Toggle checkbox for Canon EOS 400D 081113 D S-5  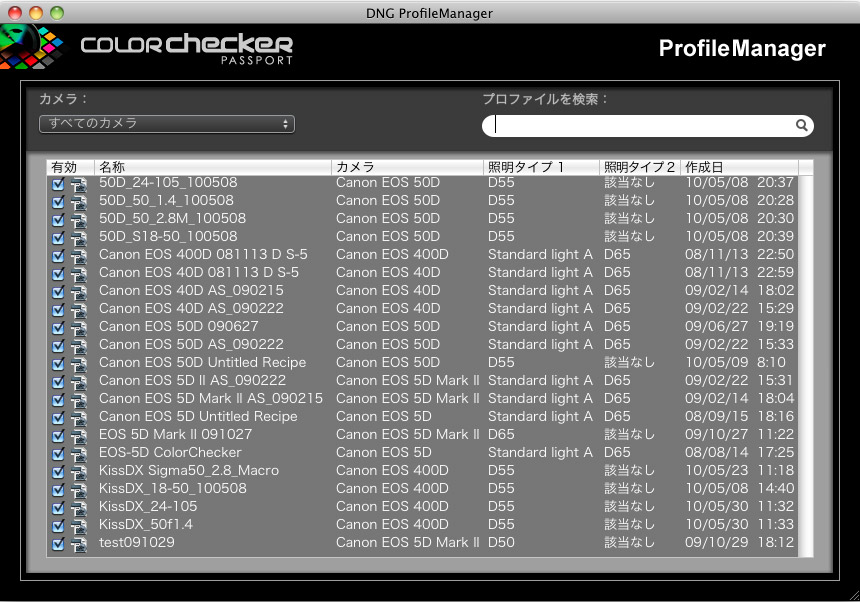(58, 257)
